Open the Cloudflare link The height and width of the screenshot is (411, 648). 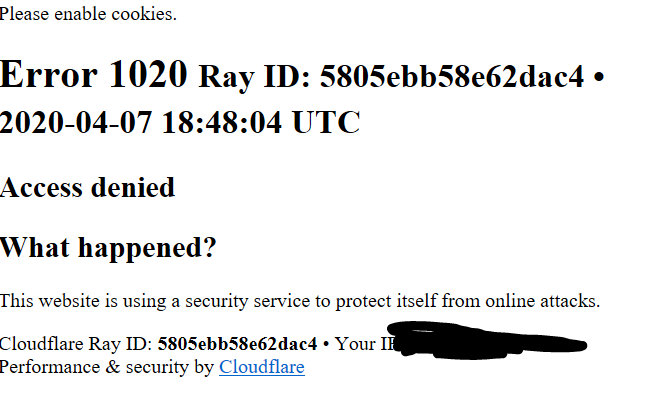pos(261,367)
